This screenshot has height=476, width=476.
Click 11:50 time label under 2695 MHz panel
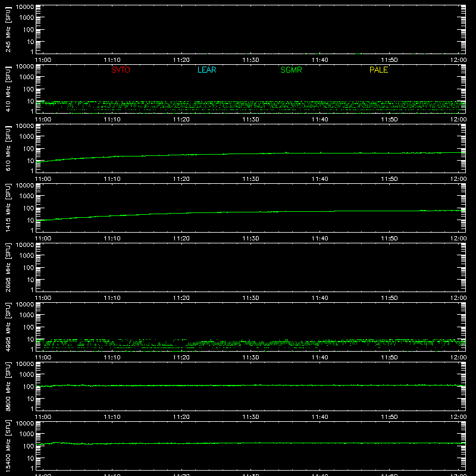(389, 298)
